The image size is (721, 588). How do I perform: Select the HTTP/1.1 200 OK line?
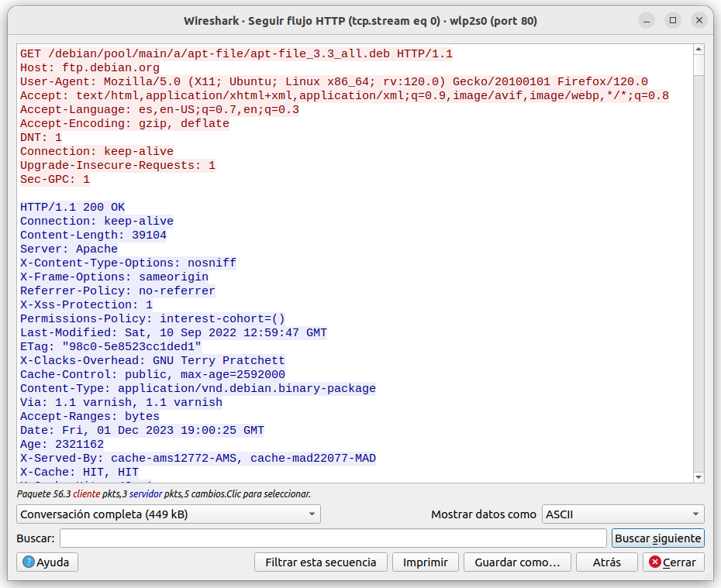(x=72, y=207)
